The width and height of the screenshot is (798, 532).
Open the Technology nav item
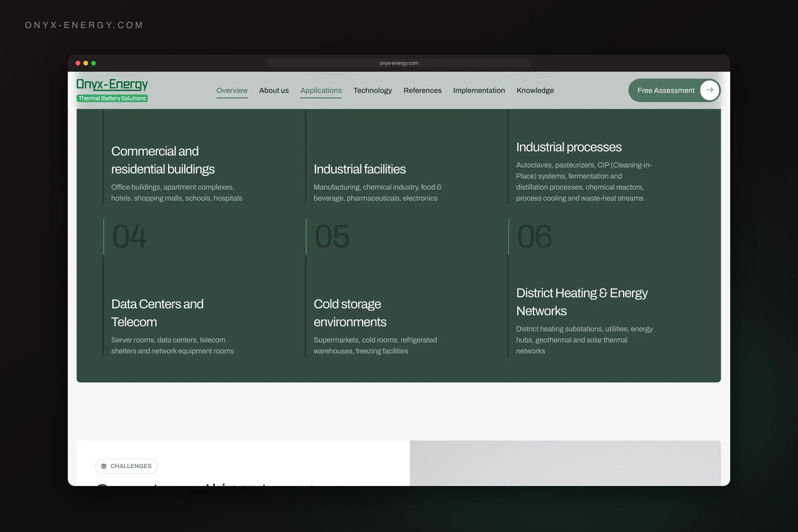pyautogui.click(x=373, y=90)
